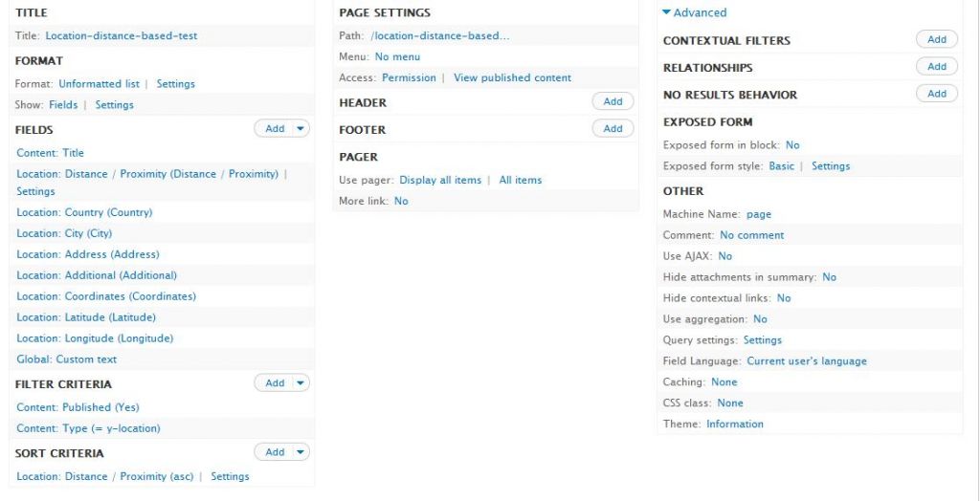Open dropdown arrow beside Sort Criteria Add
The width and height of the screenshot is (980, 501).
[x=300, y=451]
